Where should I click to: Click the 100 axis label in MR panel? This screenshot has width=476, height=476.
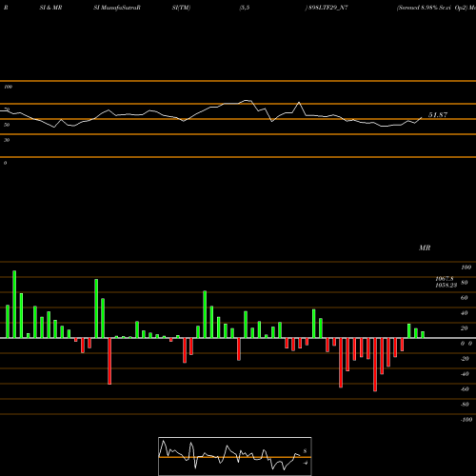[466, 268]
